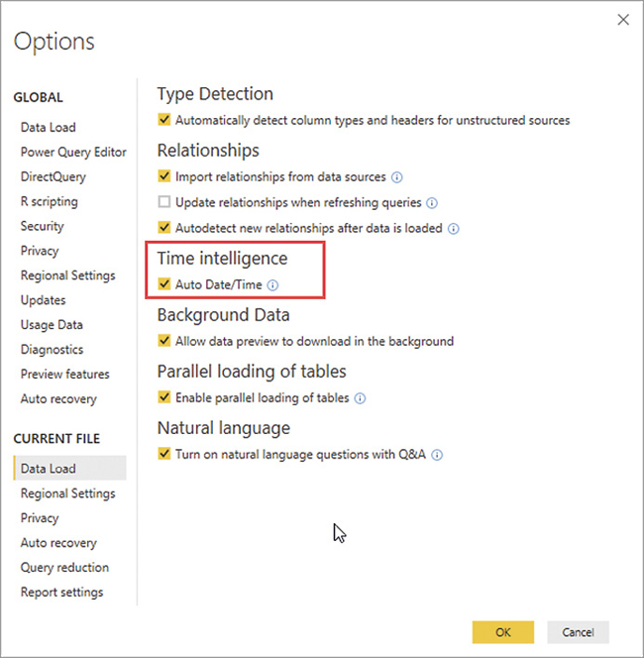The height and width of the screenshot is (658, 644).
Task: Close the Options dialog with X
Action: 623,19
